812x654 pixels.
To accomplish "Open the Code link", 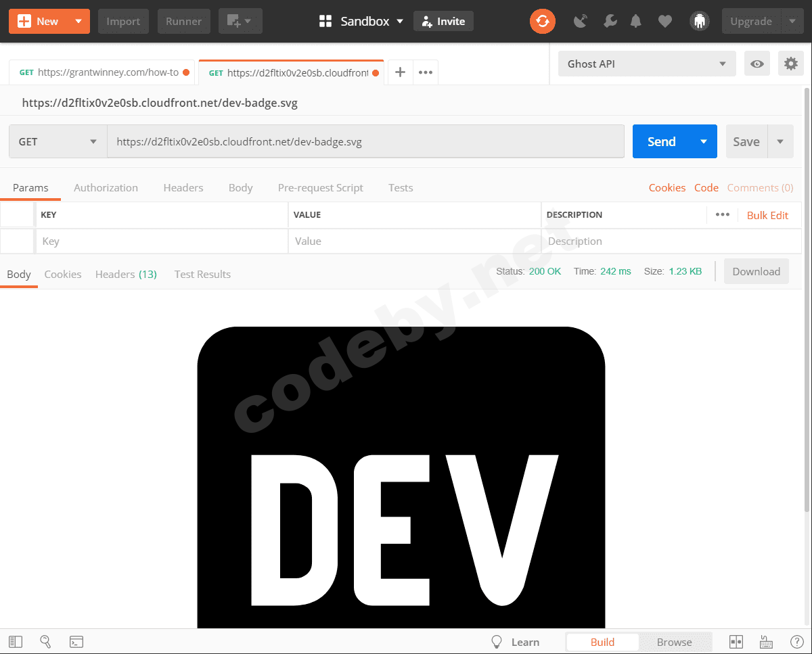I will pos(706,187).
